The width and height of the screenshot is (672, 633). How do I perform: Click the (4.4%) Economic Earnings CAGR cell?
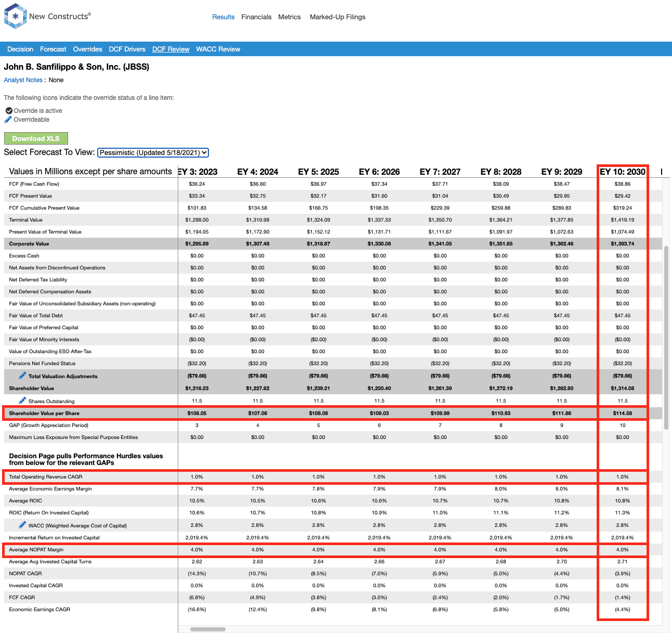tap(623, 610)
